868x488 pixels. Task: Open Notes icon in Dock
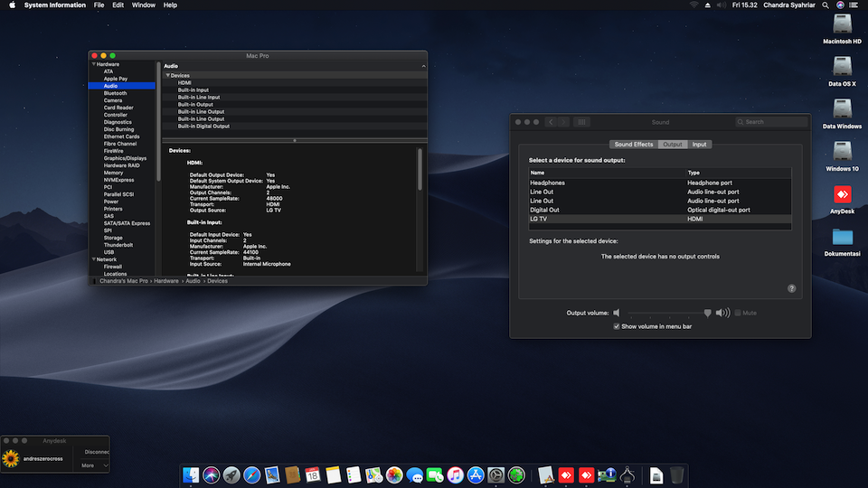334,474
